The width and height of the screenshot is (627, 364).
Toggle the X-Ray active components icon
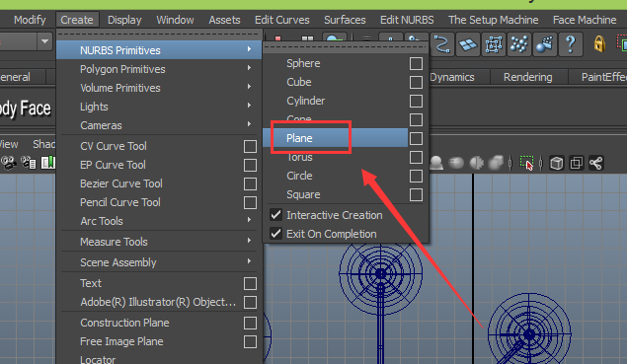(x=577, y=163)
